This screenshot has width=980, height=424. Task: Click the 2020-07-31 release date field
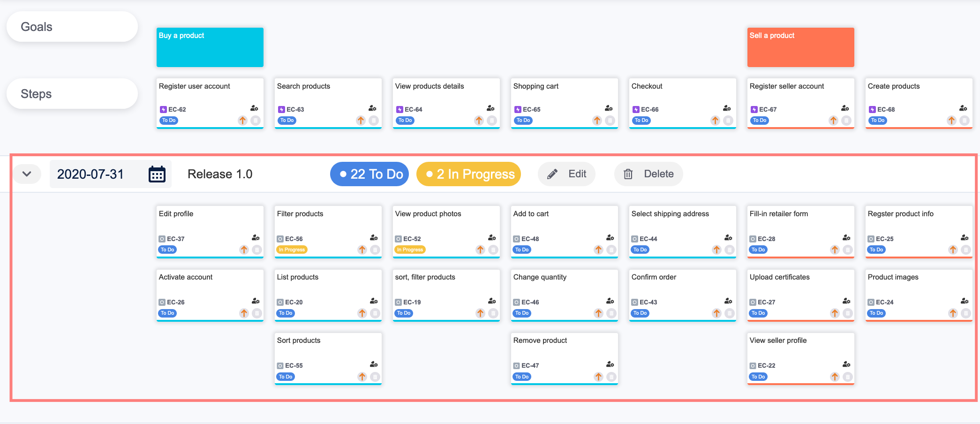tap(90, 174)
